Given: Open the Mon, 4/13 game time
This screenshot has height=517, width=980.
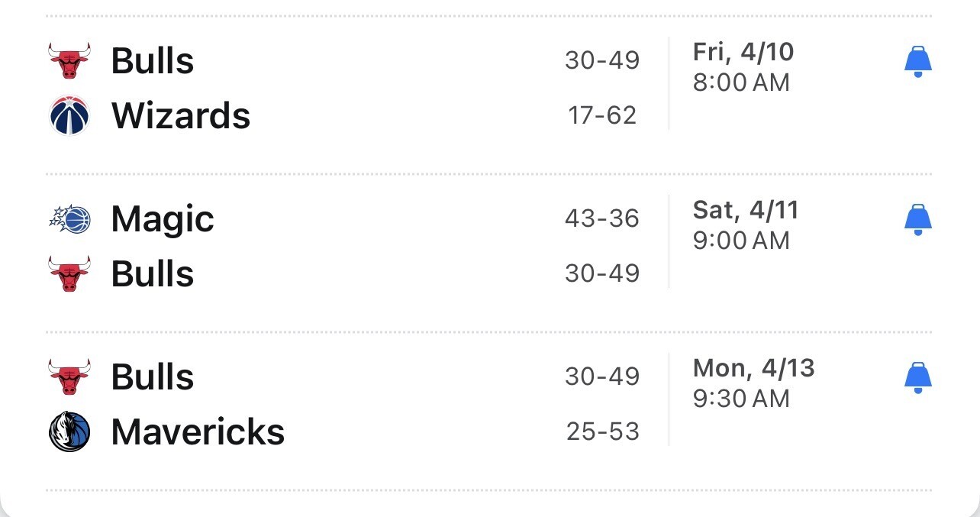Looking at the screenshot, I should click(741, 399).
